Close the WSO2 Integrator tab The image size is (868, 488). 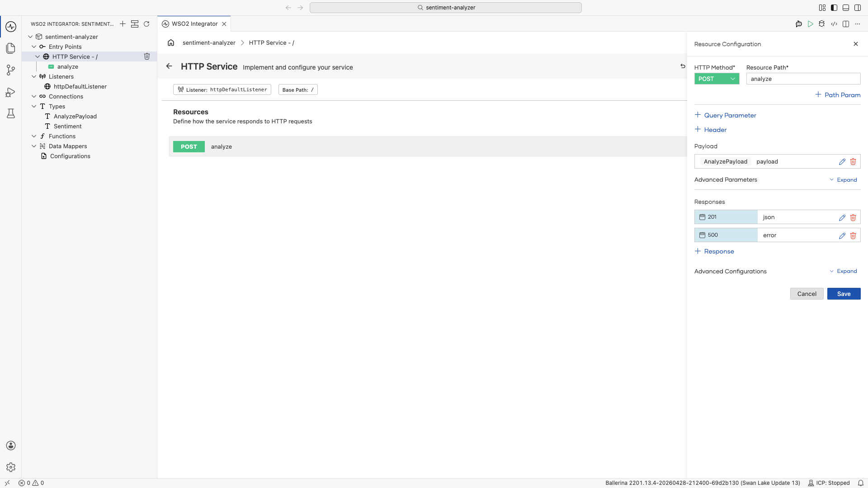[x=224, y=24]
